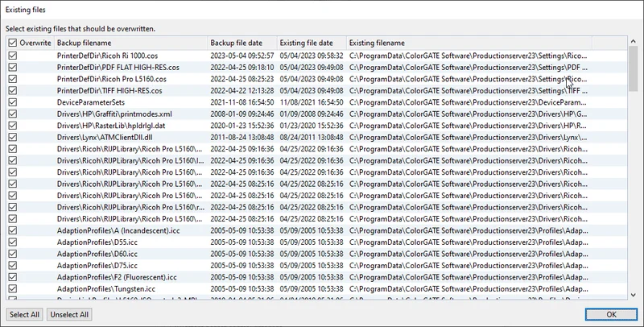This screenshot has height=327, width=644.
Task: Confirm with the OK button
Action: pos(611,314)
